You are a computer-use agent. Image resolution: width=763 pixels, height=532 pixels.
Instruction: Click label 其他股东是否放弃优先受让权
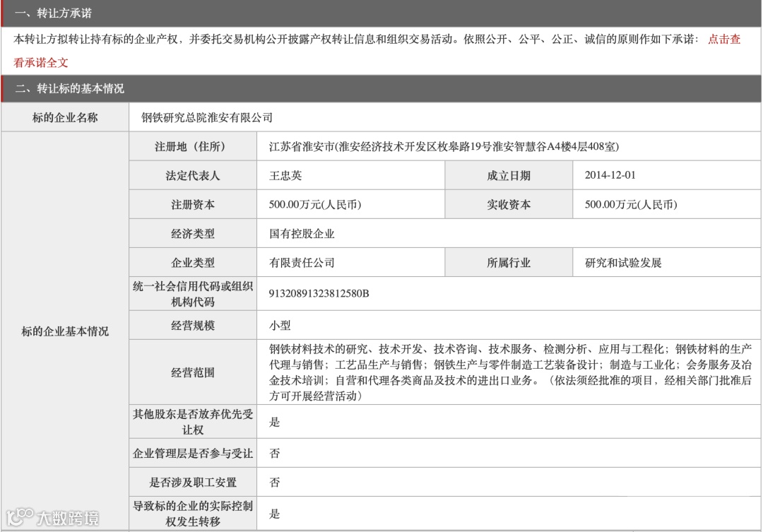193,422
